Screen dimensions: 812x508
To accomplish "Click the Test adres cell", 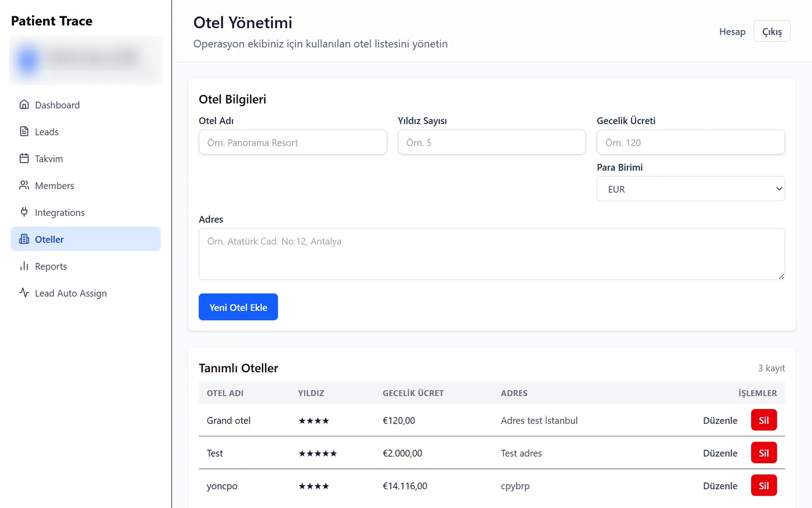I will (x=521, y=453).
